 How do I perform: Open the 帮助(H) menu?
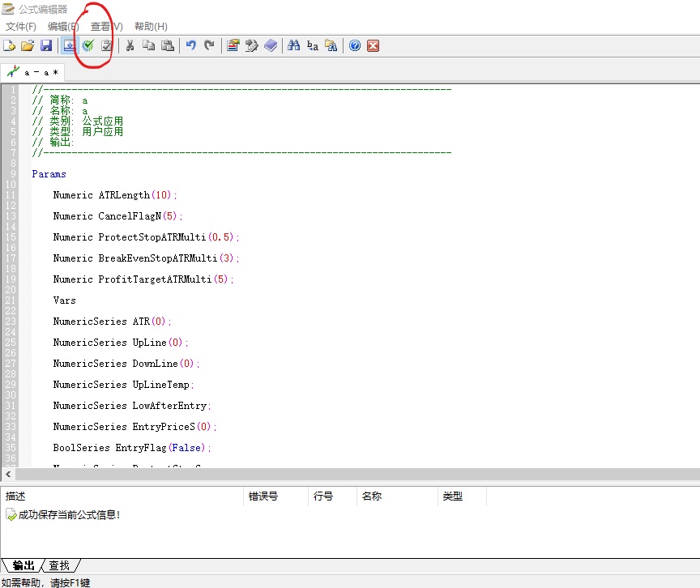(x=151, y=26)
